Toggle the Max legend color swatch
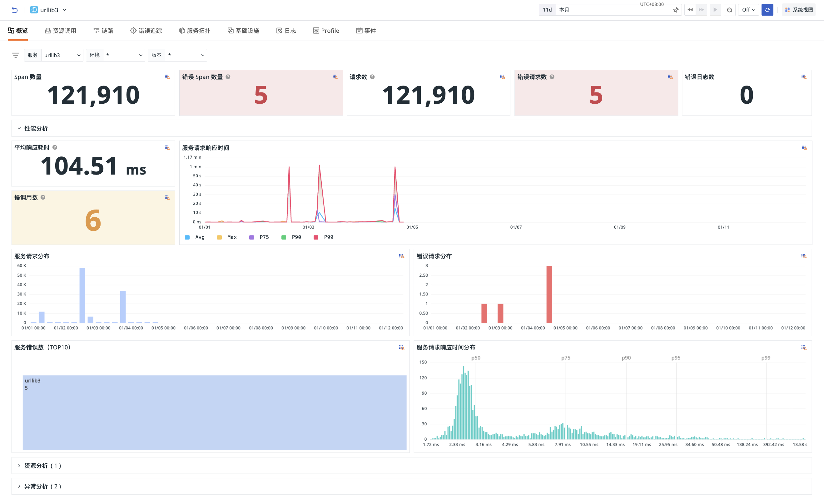The height and width of the screenshot is (504, 824). point(219,237)
